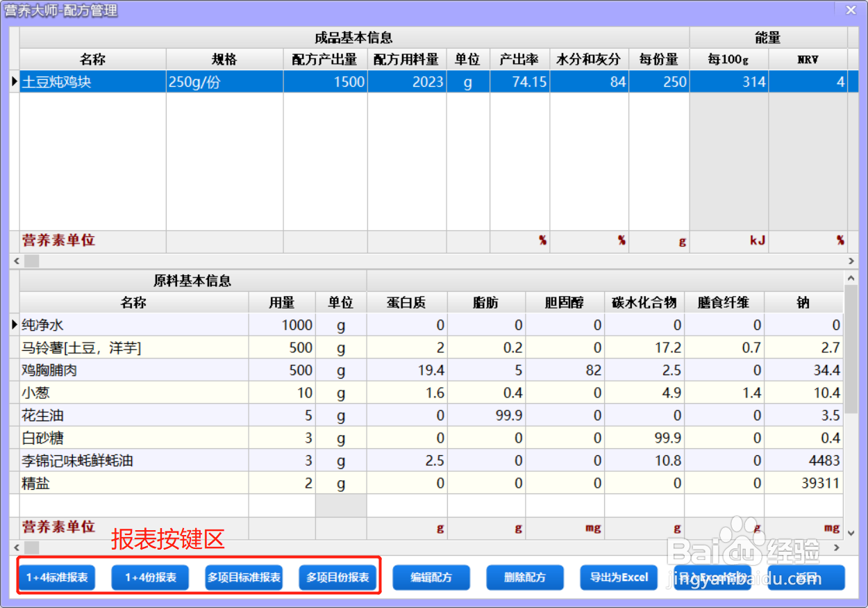Open the 多项目标准报表 report
Image resolution: width=868 pixels, height=608 pixels.
[244, 577]
